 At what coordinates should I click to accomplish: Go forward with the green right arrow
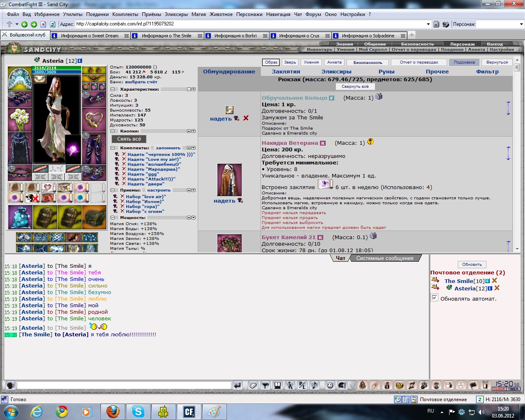coord(34,24)
